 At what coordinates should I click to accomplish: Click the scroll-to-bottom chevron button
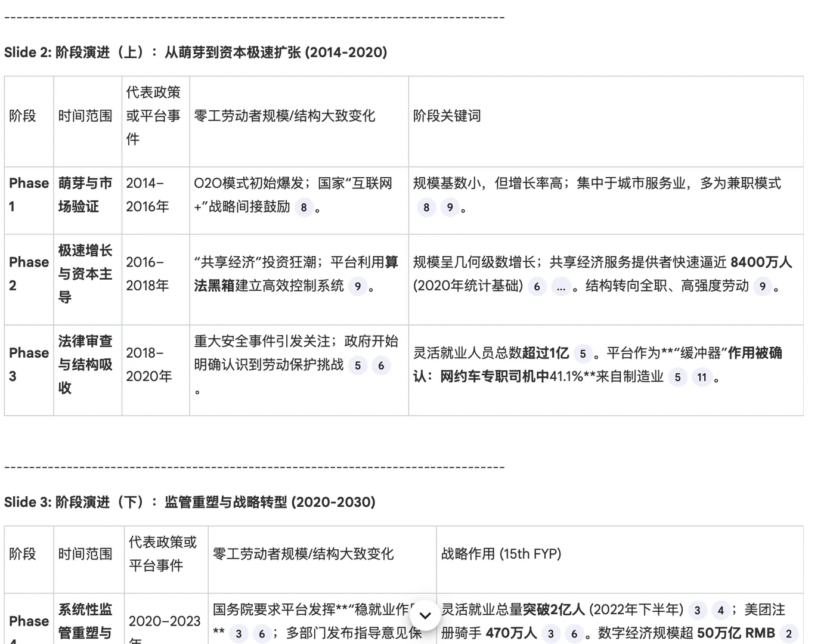click(x=425, y=615)
